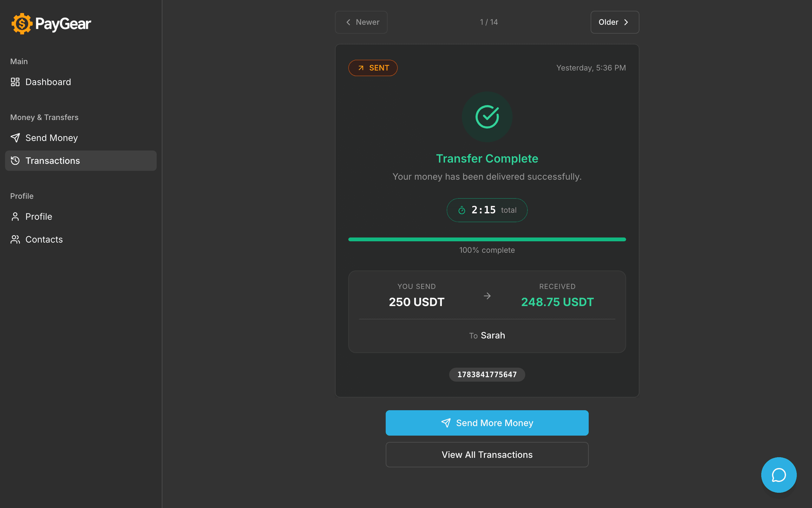Click the SENT status badge
Screen dimensions: 812x508
[x=373, y=68]
